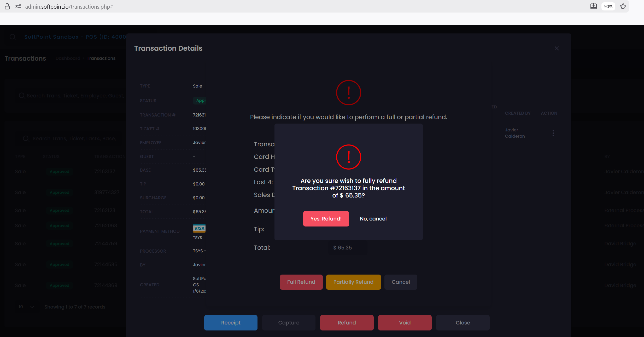Dismiss the dialog with No, cancel
The height and width of the screenshot is (337, 644).
pos(373,219)
